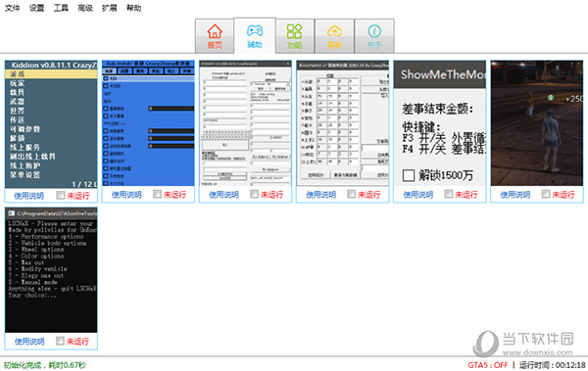The height and width of the screenshot is (371, 588).
Task: Select the in-game street screenshot thumbnail
Action: 537,123
